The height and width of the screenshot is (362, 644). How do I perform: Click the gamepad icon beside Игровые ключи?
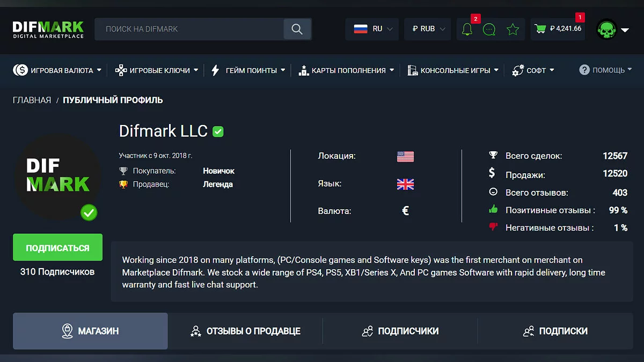click(121, 70)
